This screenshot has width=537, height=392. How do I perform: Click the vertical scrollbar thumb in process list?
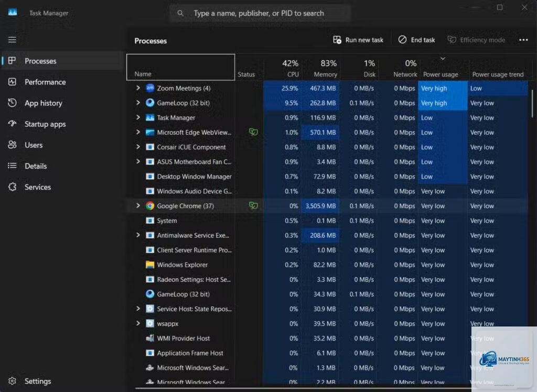[x=532, y=103]
